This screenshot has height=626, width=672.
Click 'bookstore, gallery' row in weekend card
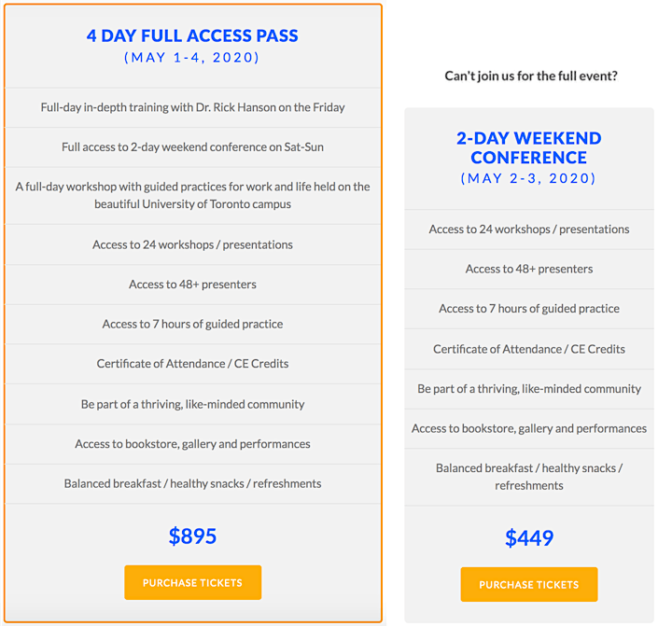click(x=529, y=429)
